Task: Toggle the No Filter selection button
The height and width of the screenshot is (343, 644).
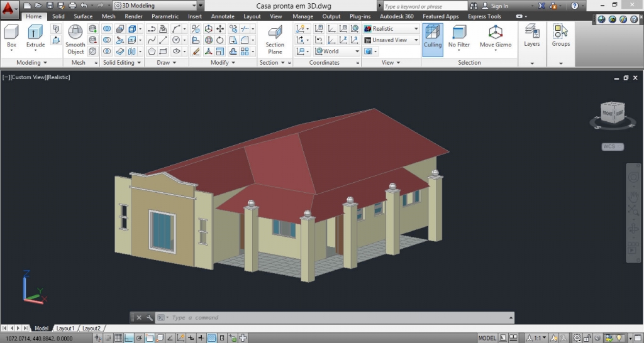Action: pyautogui.click(x=459, y=36)
